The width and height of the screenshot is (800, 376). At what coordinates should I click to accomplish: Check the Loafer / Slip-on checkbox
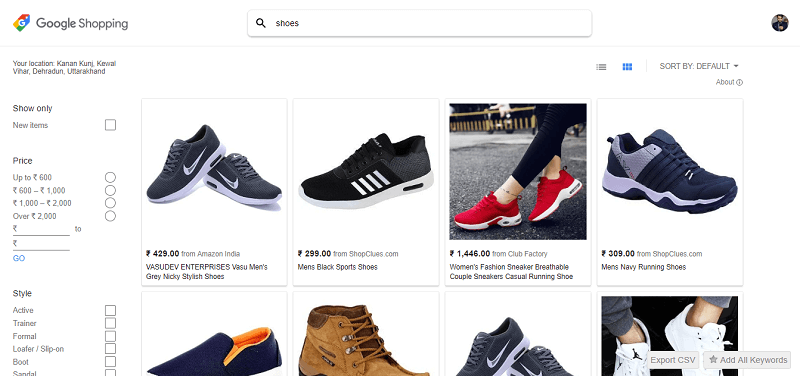click(110, 348)
